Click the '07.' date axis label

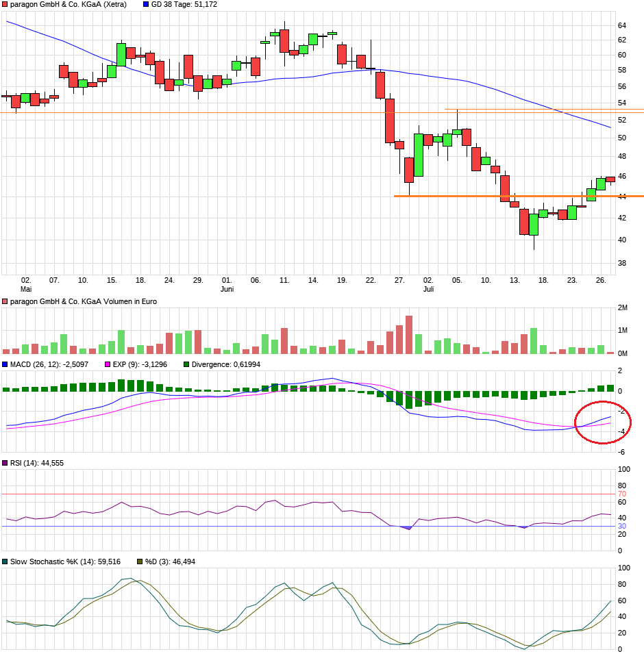[x=54, y=280]
